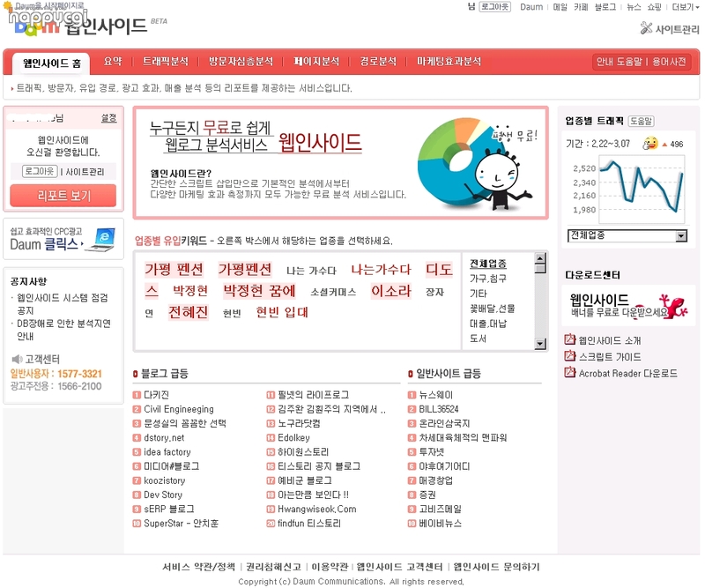The width and height of the screenshot is (705, 588).
Task: Click the wrench icon beside 사이트관리 at top
Action: click(646, 28)
